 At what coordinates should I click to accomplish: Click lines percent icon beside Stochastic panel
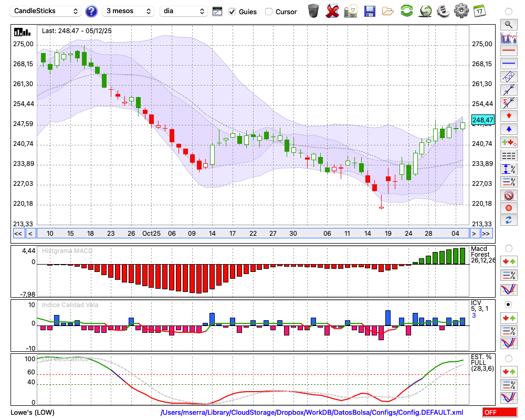point(509,384)
